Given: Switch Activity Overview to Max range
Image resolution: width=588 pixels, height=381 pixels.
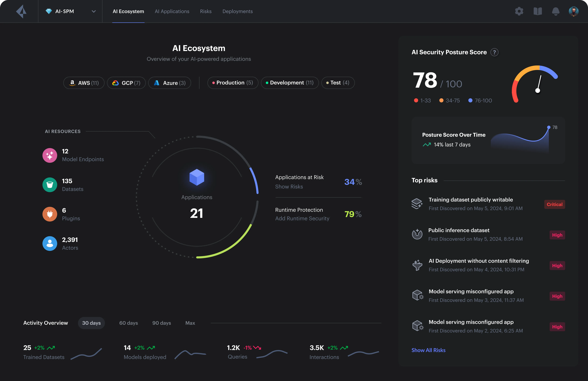Looking at the screenshot, I should pos(190,323).
